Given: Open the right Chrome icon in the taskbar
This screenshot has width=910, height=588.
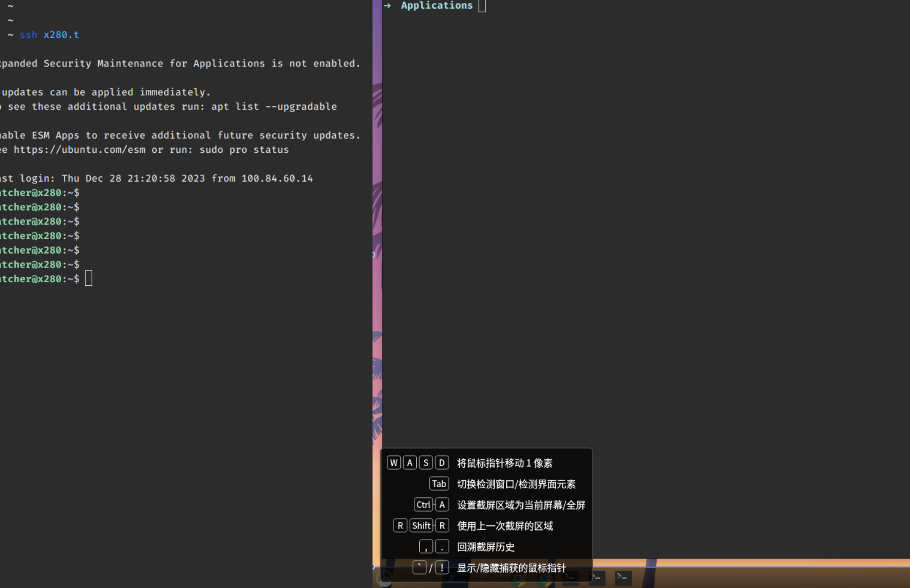Looking at the screenshot, I should pos(544,580).
